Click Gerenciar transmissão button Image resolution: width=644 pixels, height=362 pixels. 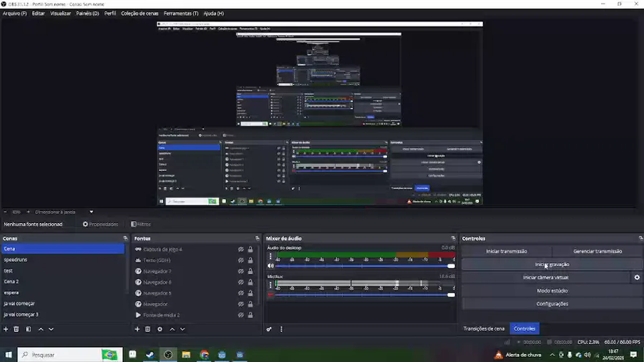(x=597, y=251)
